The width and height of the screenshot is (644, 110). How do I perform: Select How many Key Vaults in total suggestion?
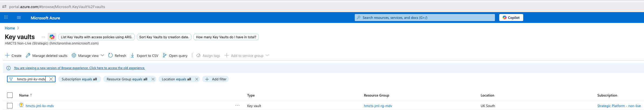tap(226, 37)
